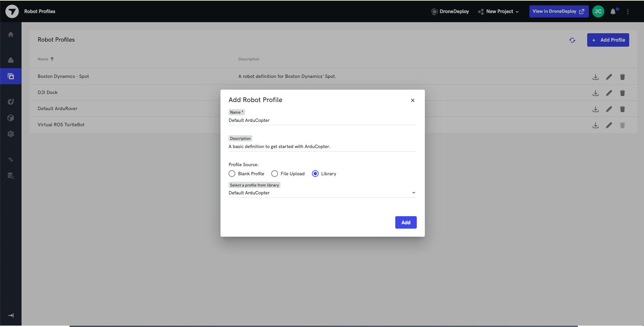644x327 pixels.
Task: Click the triangular robots sidebar icon
Action: click(x=11, y=60)
